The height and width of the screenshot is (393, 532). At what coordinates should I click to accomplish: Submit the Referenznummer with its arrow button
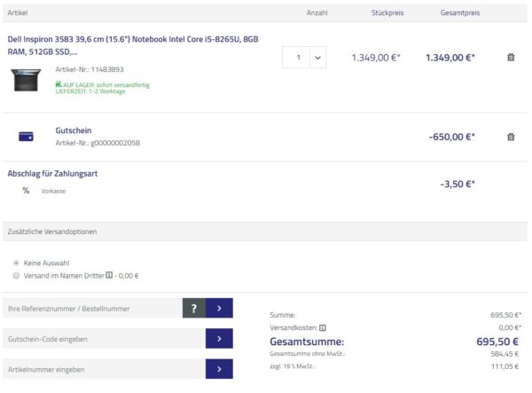click(x=219, y=308)
